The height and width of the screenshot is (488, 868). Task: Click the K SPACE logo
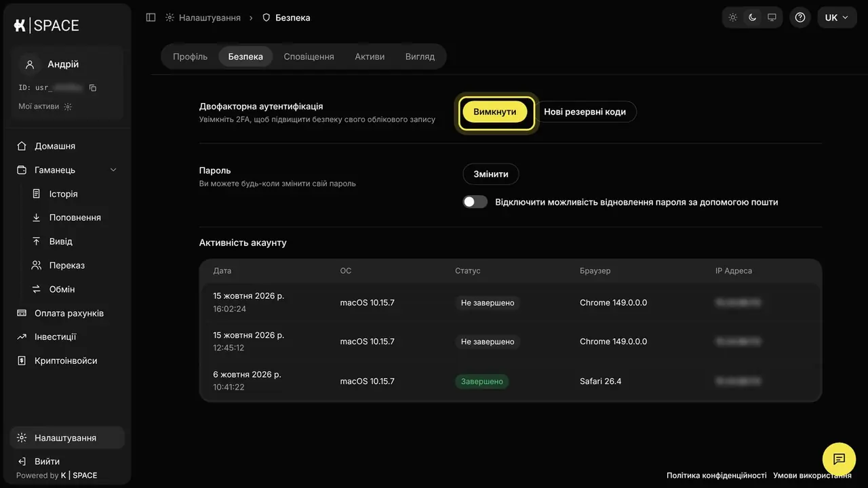pos(46,25)
